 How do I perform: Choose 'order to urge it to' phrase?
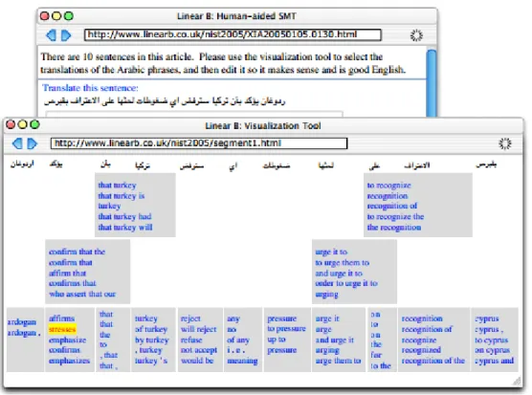(x=346, y=283)
